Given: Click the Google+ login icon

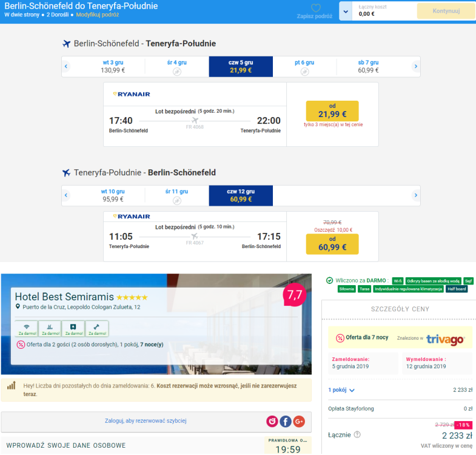Looking at the screenshot, I should (299, 421).
